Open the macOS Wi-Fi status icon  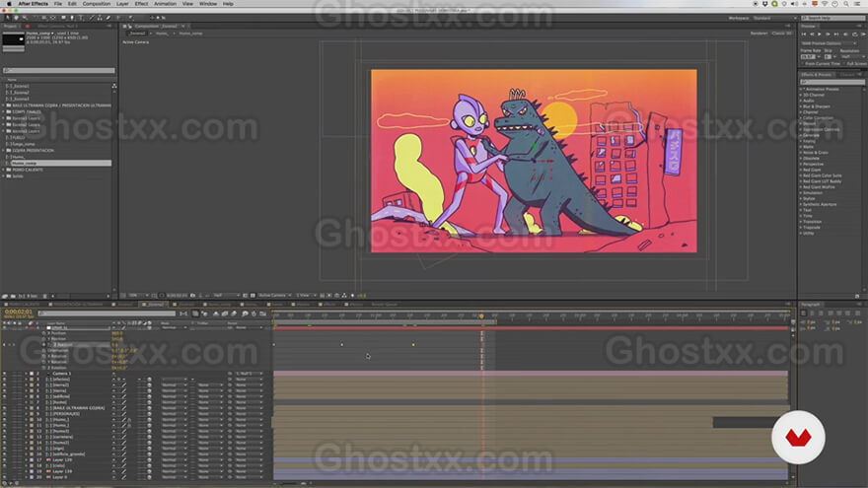pos(825,4)
